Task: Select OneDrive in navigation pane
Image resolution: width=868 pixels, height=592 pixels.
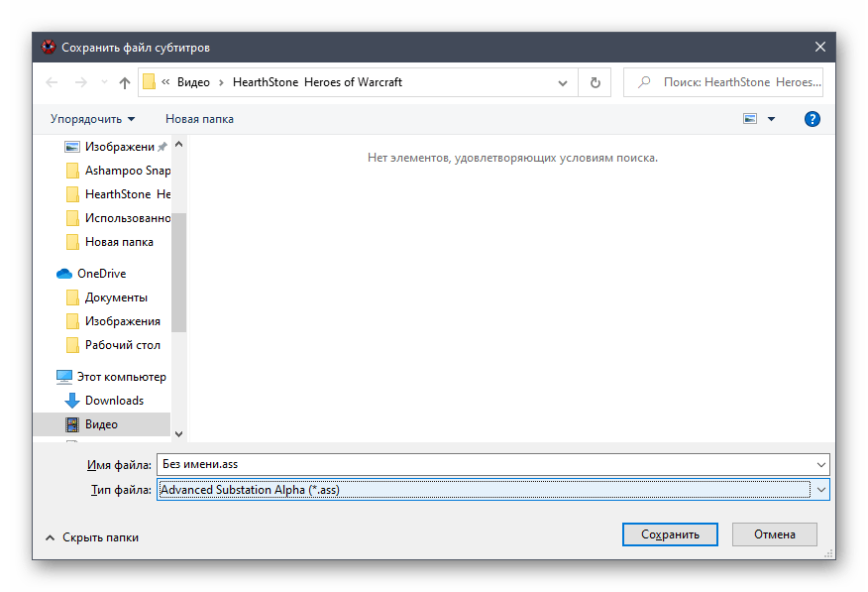Action: pos(91,274)
